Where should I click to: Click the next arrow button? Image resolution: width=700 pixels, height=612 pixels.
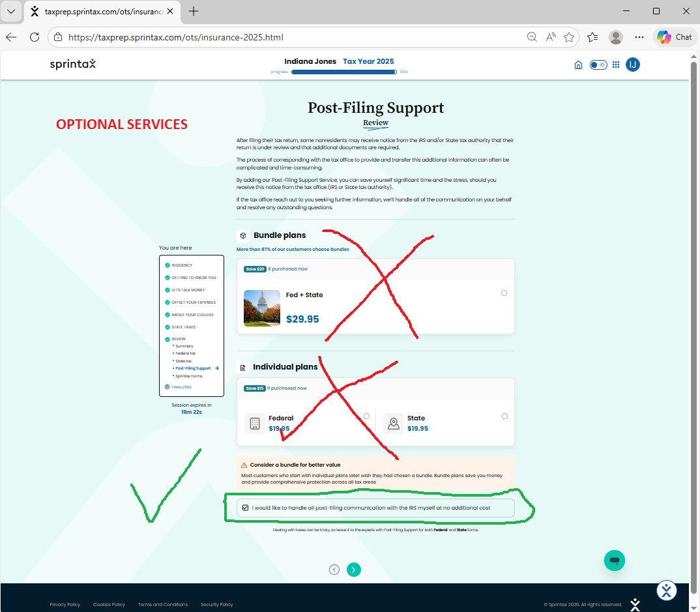tap(353, 570)
